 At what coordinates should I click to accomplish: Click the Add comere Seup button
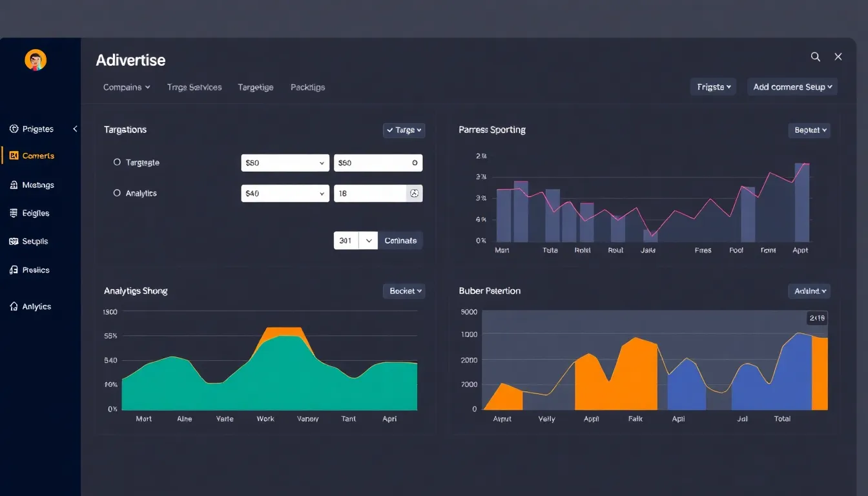(792, 86)
